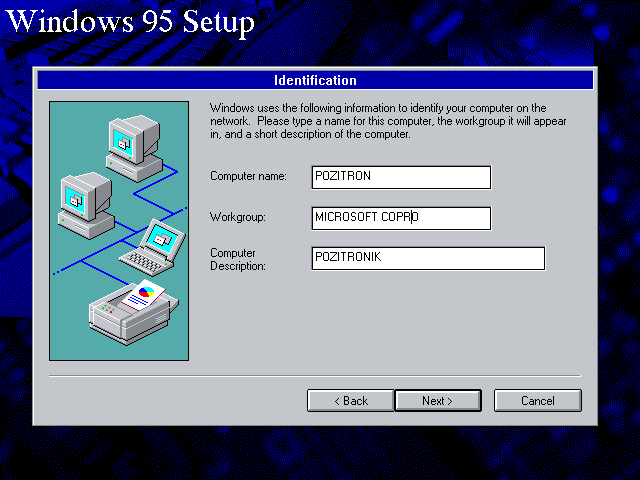The height and width of the screenshot is (480, 640).
Task: Click the top desktop computer illustration
Action: click(x=134, y=148)
